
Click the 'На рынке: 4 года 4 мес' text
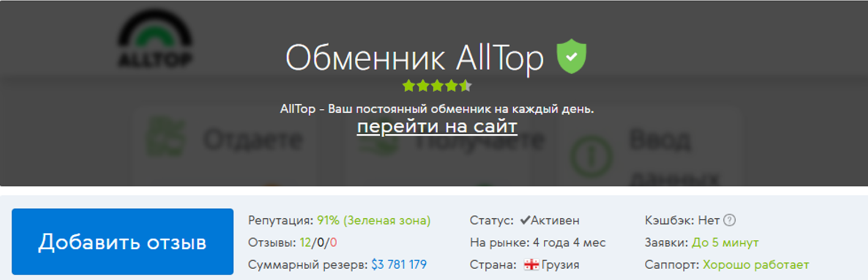538,243
